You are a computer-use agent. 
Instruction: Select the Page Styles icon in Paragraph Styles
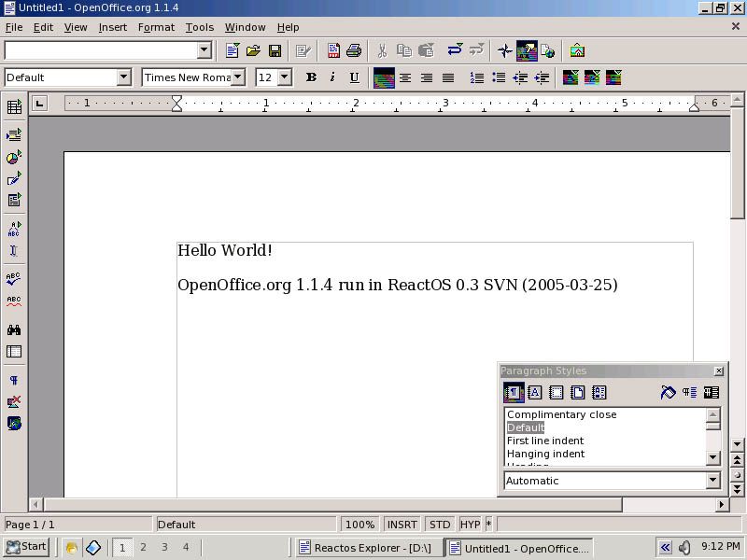579,393
